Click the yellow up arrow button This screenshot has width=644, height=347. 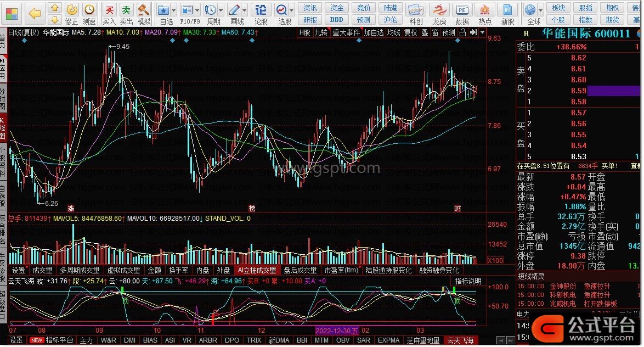point(55,8)
